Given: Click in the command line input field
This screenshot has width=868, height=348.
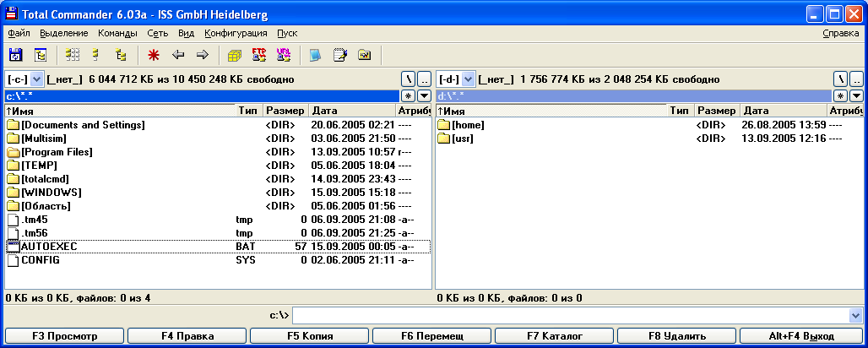Looking at the screenshot, I should tap(571, 315).
